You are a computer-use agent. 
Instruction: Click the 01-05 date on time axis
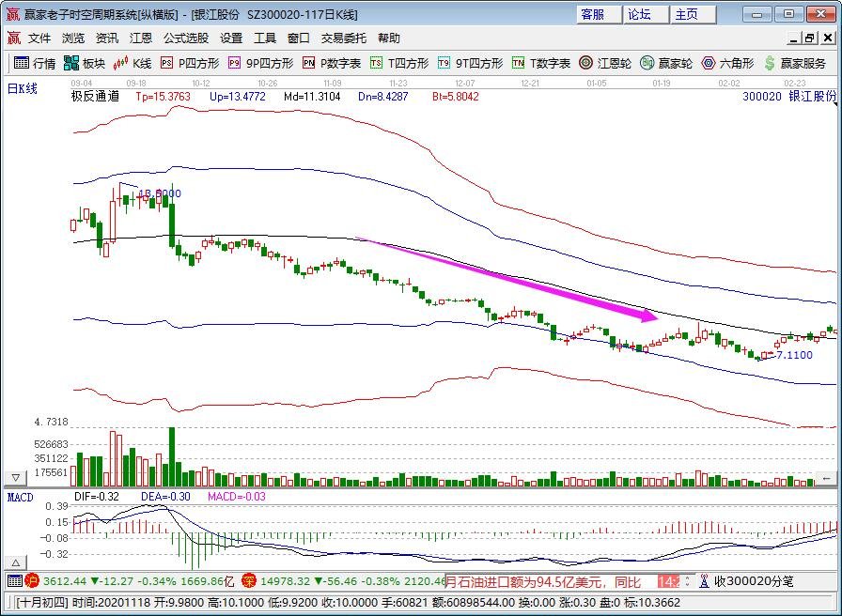point(596,84)
